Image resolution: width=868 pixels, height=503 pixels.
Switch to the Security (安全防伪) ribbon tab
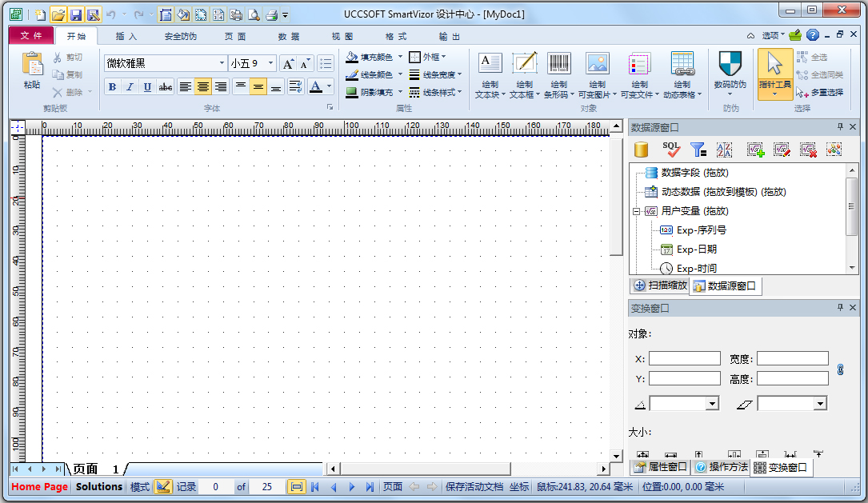[x=181, y=37]
